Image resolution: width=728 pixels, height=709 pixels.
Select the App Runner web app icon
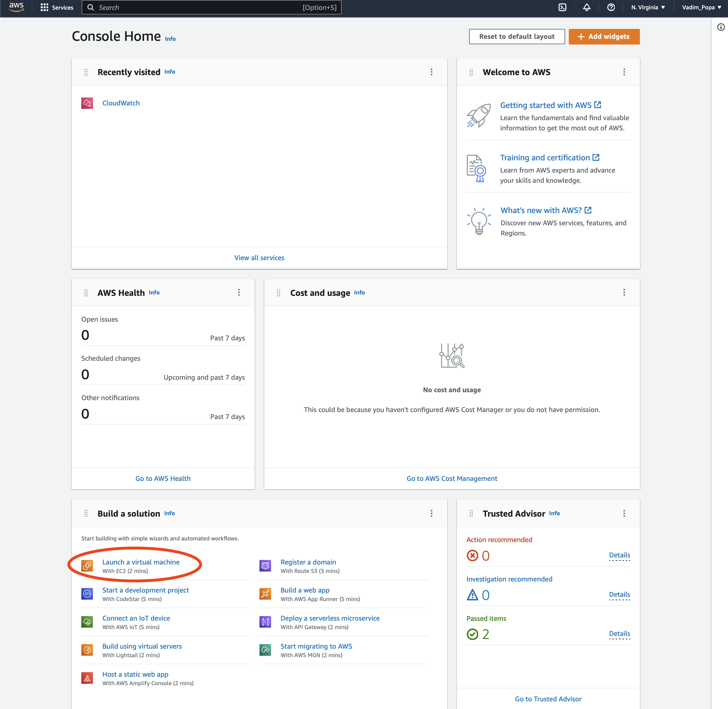point(265,594)
